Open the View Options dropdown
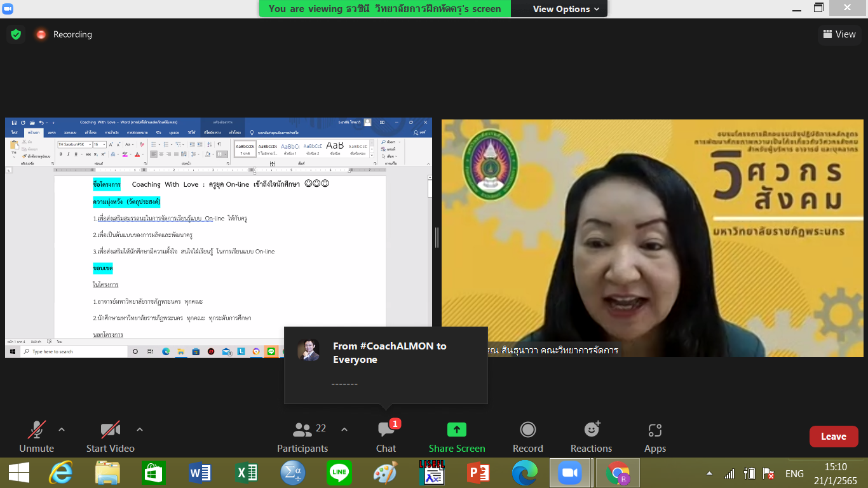This screenshot has height=488, width=868. pyautogui.click(x=566, y=9)
